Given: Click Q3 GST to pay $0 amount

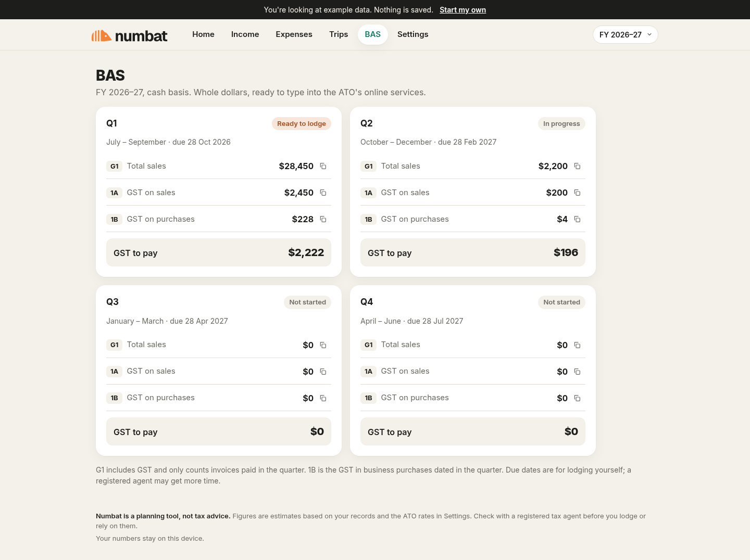Looking at the screenshot, I should [317, 431].
